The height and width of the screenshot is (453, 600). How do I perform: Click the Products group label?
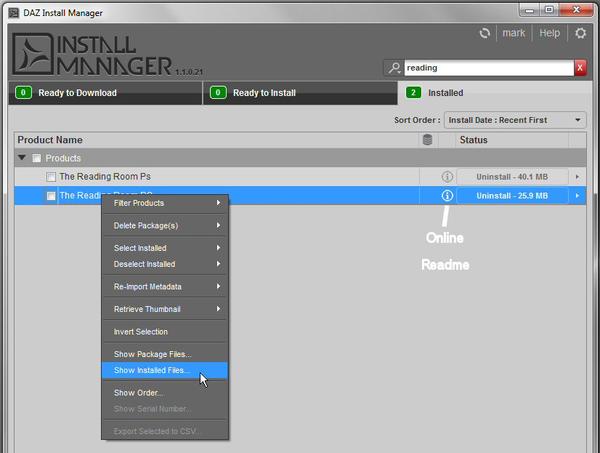[x=63, y=158]
